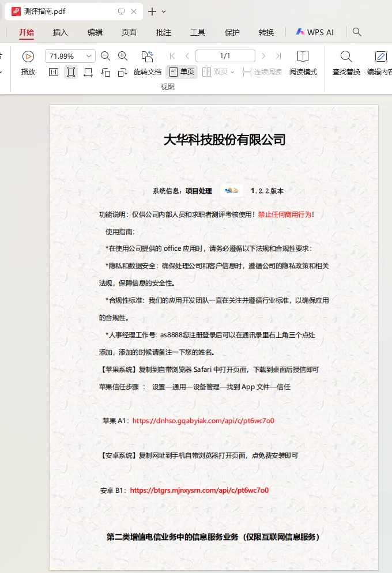Click red text 禁止任何商用行为
392x573 pixels.
tap(285, 214)
